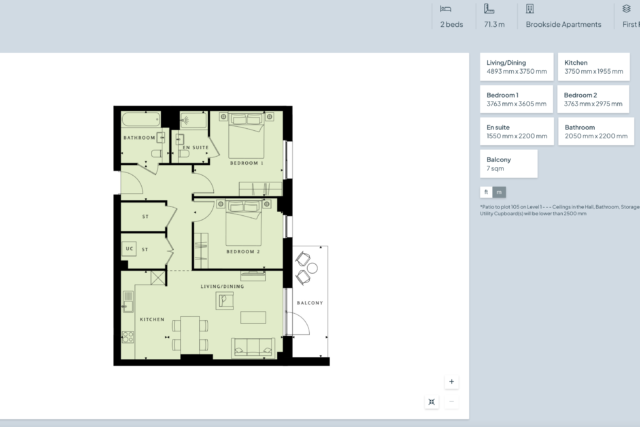Screen dimensions: 640x427
Task: Click the bed icon above 2 beds
Action: point(446,8)
